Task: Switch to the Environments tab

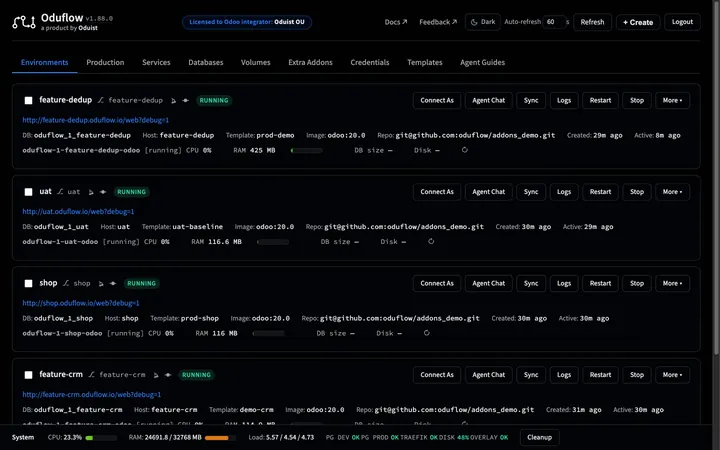Action: click(45, 62)
